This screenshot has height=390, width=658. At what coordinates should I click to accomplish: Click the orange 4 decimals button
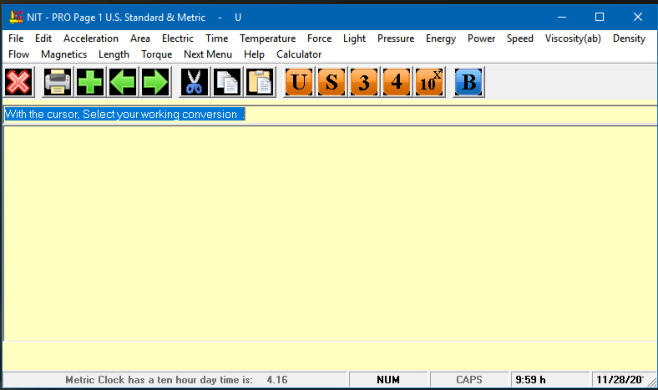point(397,82)
